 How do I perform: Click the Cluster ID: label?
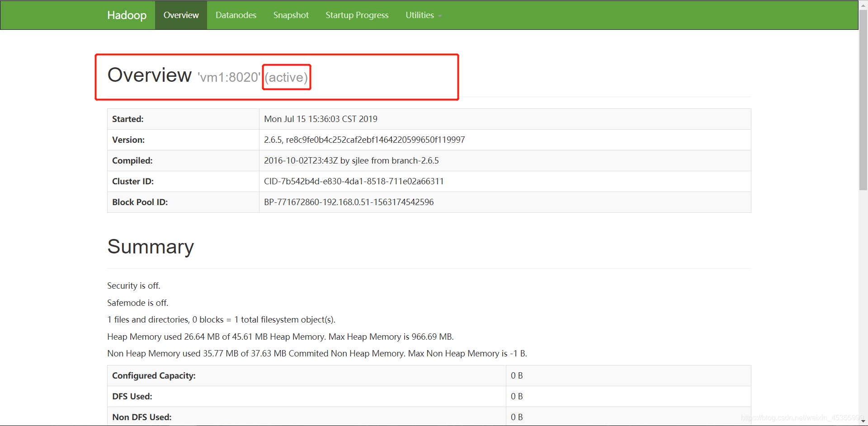click(133, 181)
